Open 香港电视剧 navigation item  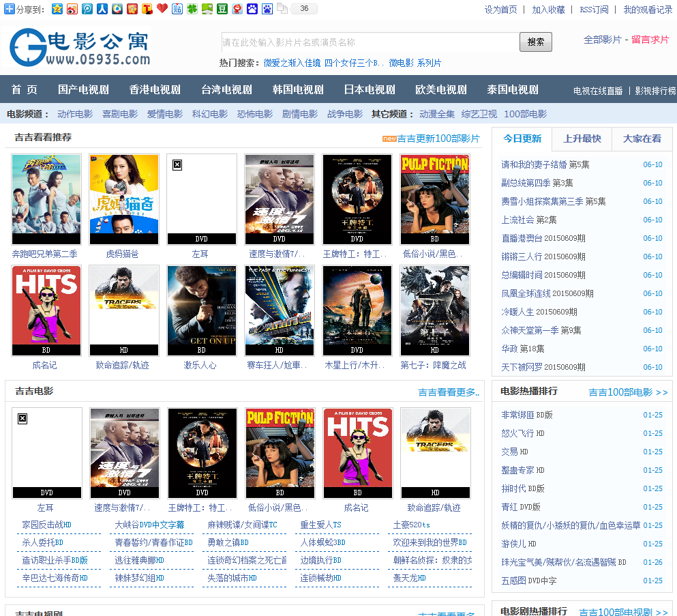(x=155, y=89)
